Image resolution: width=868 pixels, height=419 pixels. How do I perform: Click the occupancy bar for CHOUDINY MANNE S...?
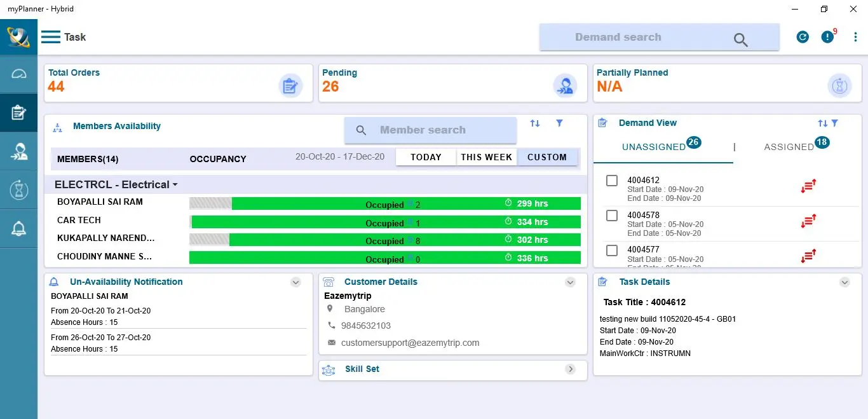385,258
